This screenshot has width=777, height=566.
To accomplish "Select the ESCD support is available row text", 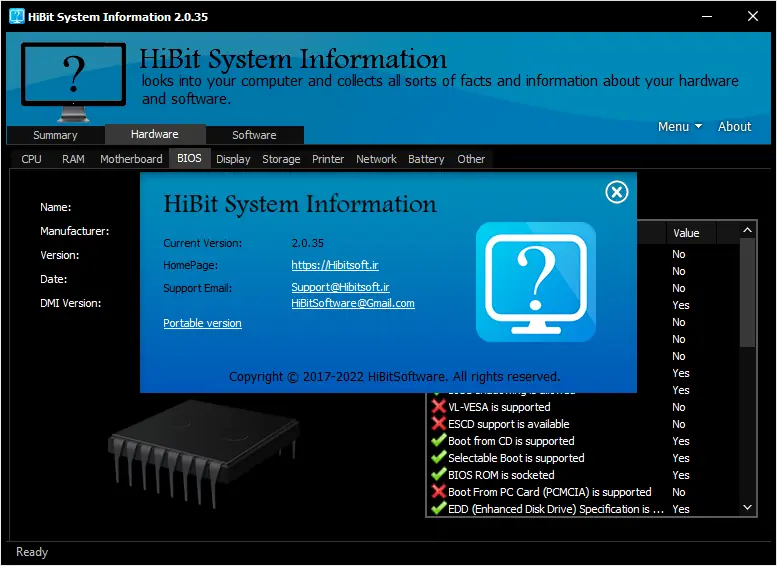I will click(508, 424).
